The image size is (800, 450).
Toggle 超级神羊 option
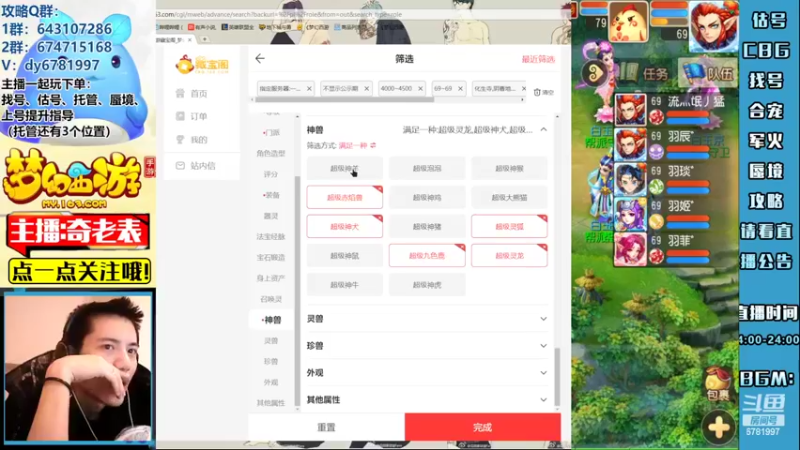pos(344,168)
